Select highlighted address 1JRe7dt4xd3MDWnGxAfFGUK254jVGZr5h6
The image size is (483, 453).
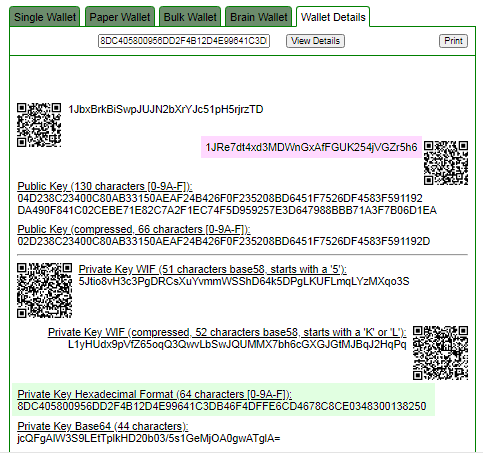point(311,147)
